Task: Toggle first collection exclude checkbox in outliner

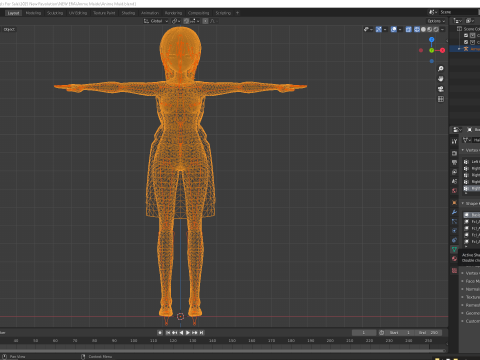Action: (466, 35)
